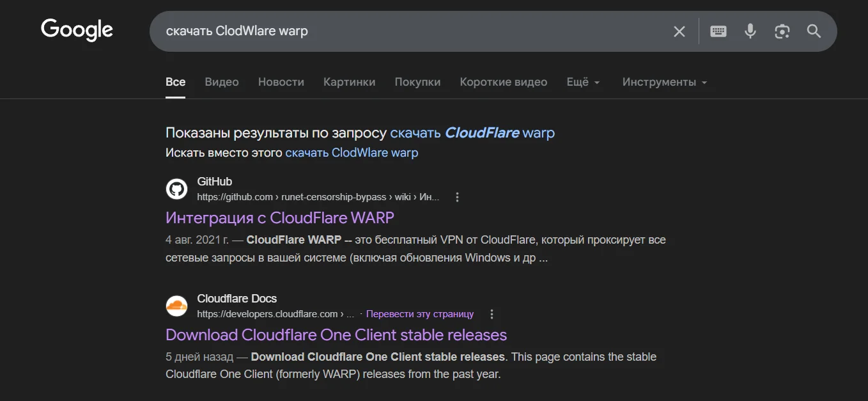
Task: Start voice search with microphone icon
Action: [750, 31]
